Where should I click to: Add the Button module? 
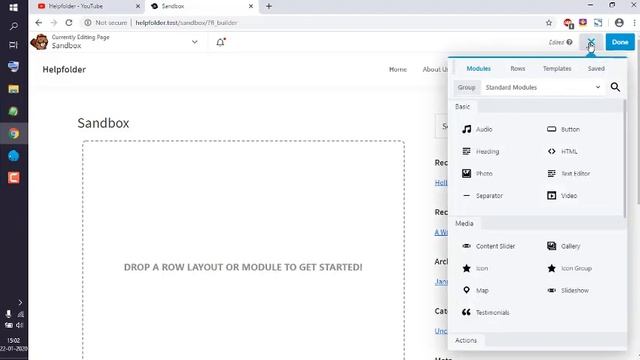[563, 129]
